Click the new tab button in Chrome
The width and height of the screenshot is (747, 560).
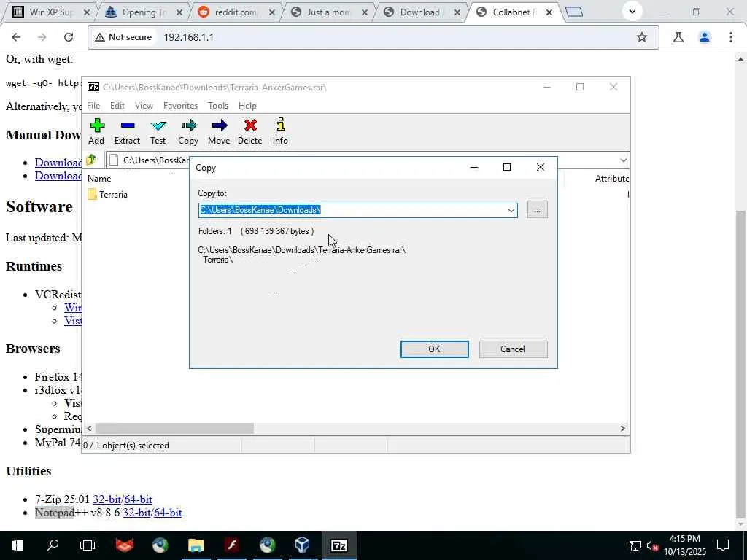pos(574,12)
